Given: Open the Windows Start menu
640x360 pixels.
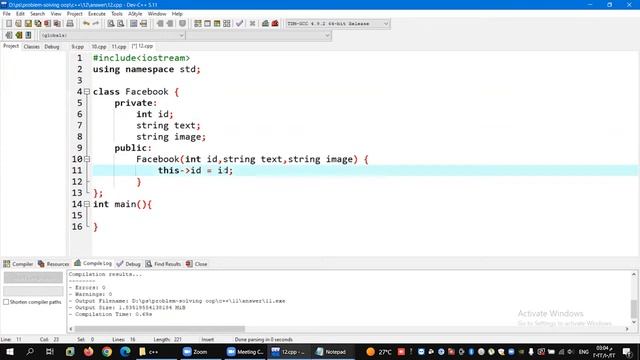Looking at the screenshot, I should [x=10, y=351].
